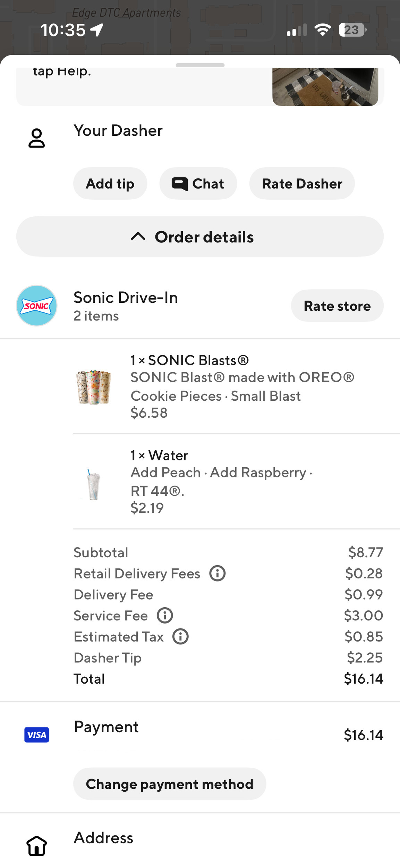Tap the Service Fee info icon
Viewport: 400px width, 868px height.
[165, 615]
